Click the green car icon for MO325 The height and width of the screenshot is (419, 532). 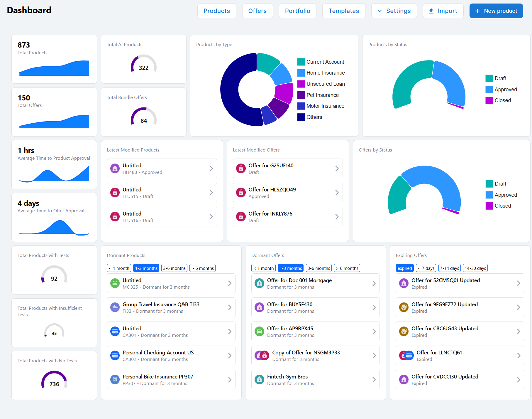[115, 283]
